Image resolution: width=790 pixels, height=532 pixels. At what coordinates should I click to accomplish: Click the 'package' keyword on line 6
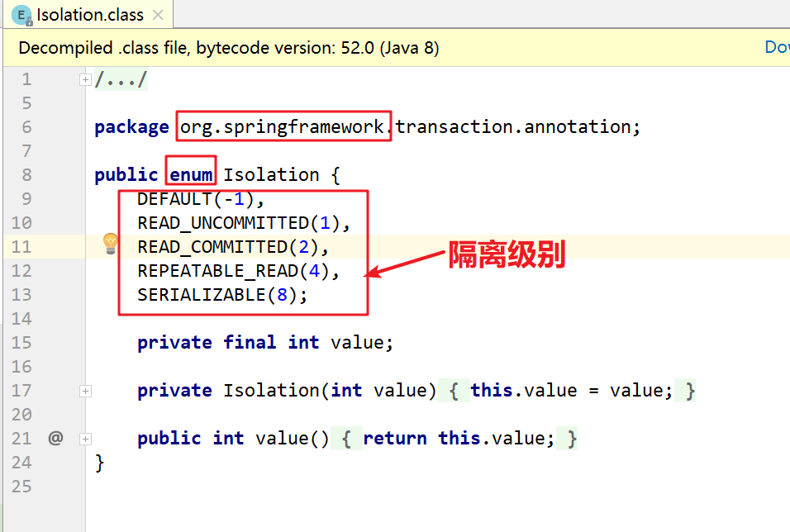click(x=131, y=127)
